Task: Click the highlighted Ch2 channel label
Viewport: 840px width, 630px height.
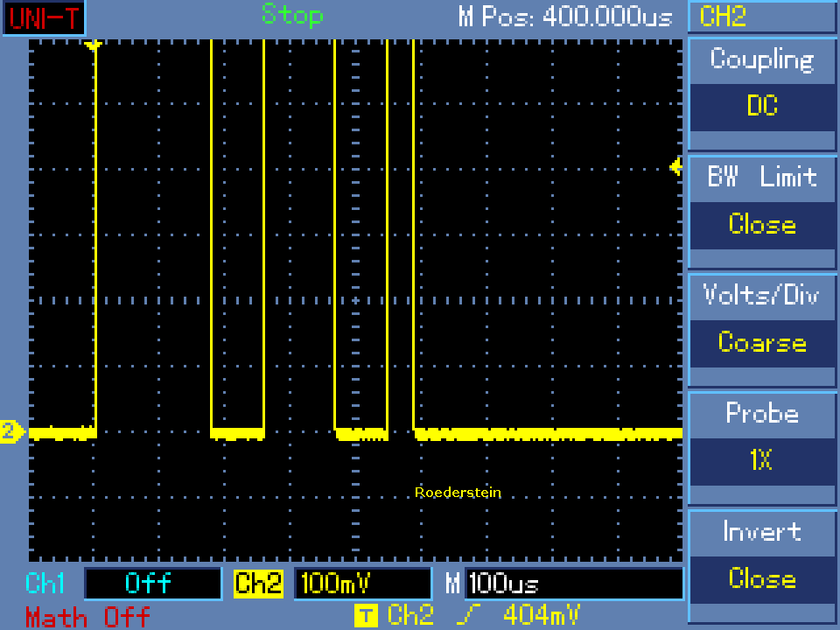Action: (258, 584)
